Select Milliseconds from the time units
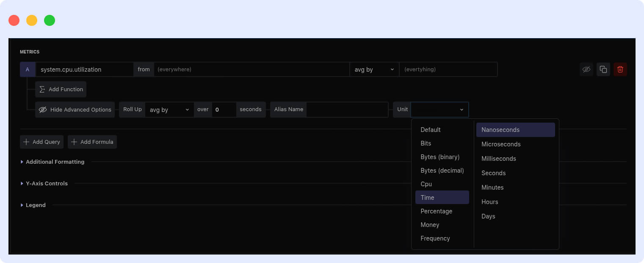This screenshot has height=263, width=644. click(498, 158)
